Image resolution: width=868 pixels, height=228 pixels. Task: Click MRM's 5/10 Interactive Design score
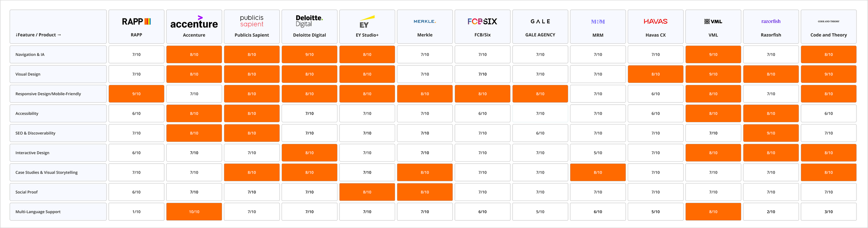598,153
